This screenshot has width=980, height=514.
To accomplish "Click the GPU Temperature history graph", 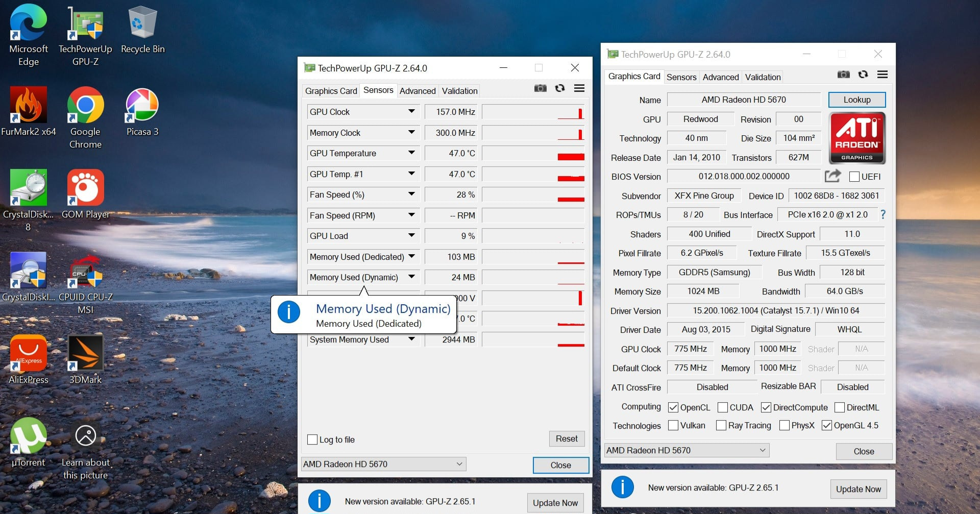I will tap(533, 153).
